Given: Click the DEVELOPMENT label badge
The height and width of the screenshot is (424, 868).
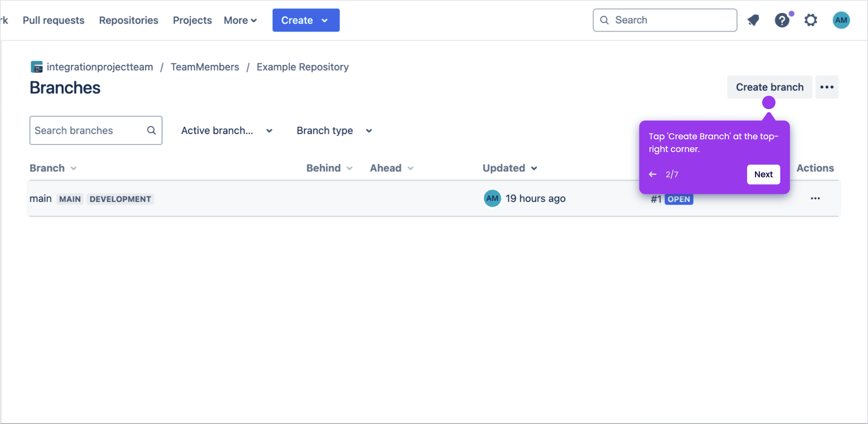Looking at the screenshot, I should coord(120,199).
